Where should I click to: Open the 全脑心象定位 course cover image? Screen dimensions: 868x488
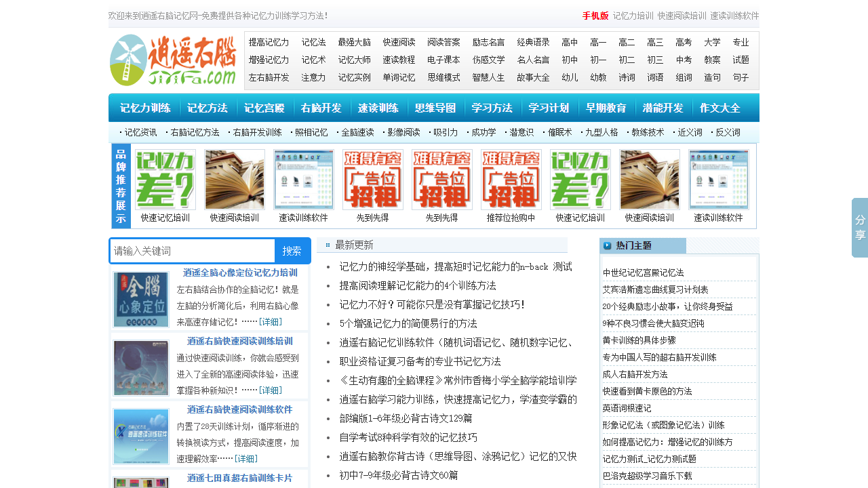coord(141,300)
